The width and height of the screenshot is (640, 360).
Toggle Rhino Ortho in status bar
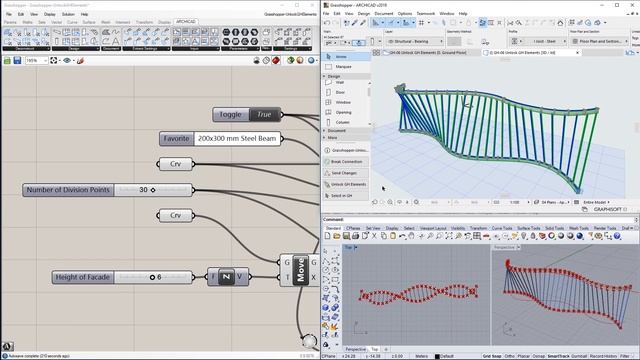(x=509, y=356)
